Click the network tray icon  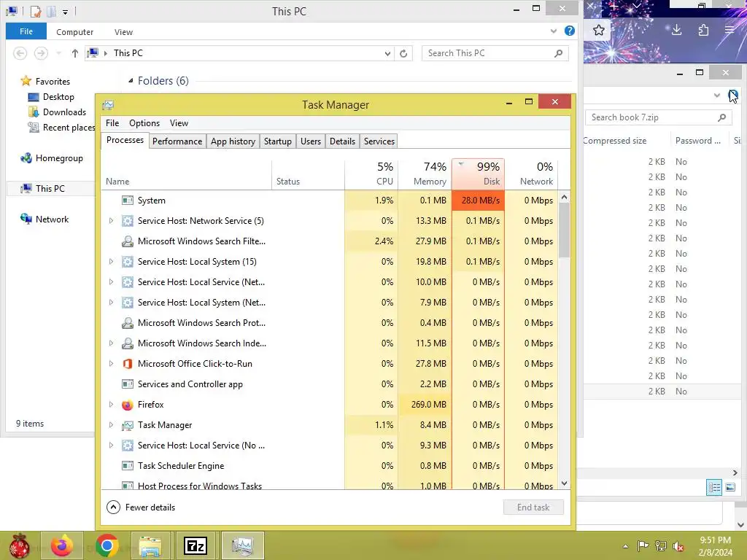click(661, 545)
